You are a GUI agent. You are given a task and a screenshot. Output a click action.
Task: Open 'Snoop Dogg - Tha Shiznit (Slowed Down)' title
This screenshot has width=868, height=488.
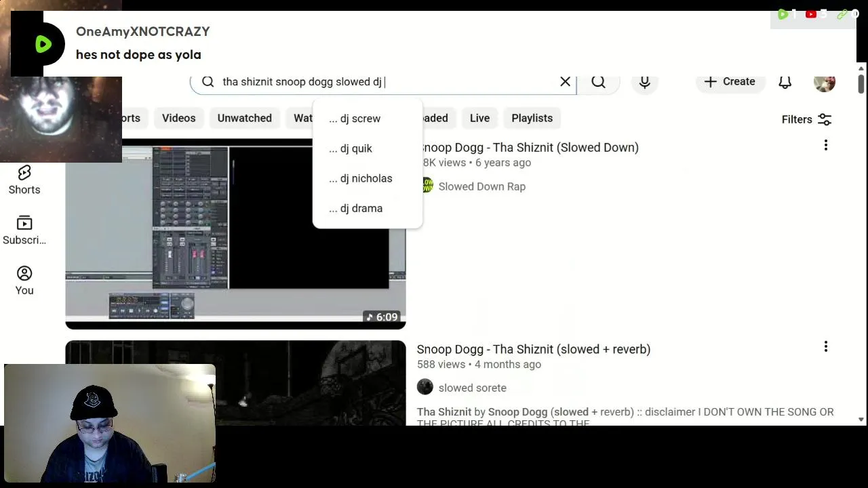click(529, 147)
